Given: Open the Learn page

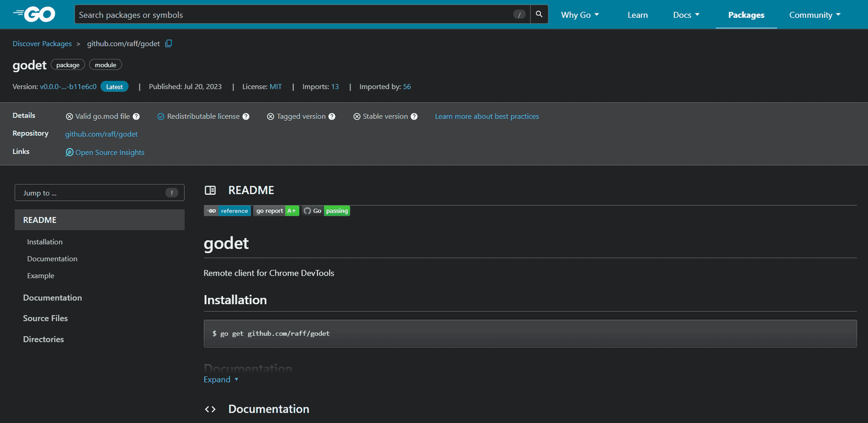Looking at the screenshot, I should pyautogui.click(x=637, y=15).
